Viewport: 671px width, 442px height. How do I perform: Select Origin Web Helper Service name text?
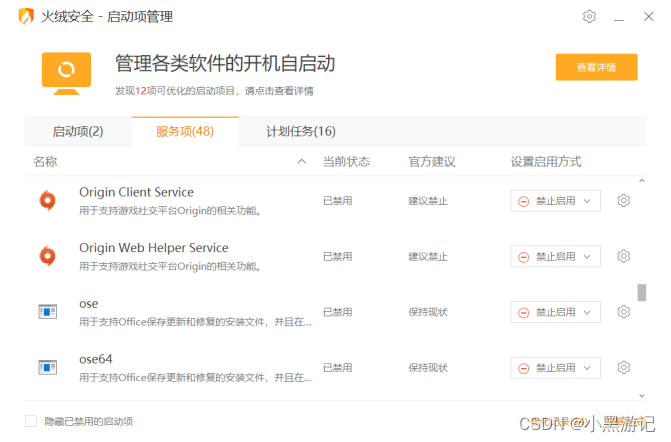coord(154,248)
